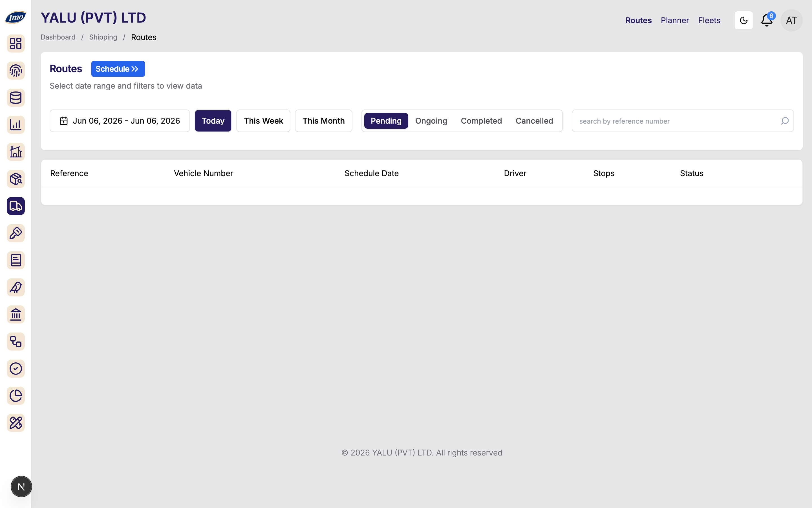This screenshot has height=508, width=812.
Task: Click the search magnifier icon
Action: point(785,121)
